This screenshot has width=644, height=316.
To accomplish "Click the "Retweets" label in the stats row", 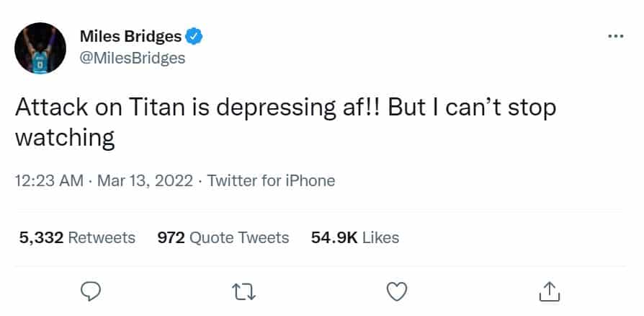I will click(101, 237).
